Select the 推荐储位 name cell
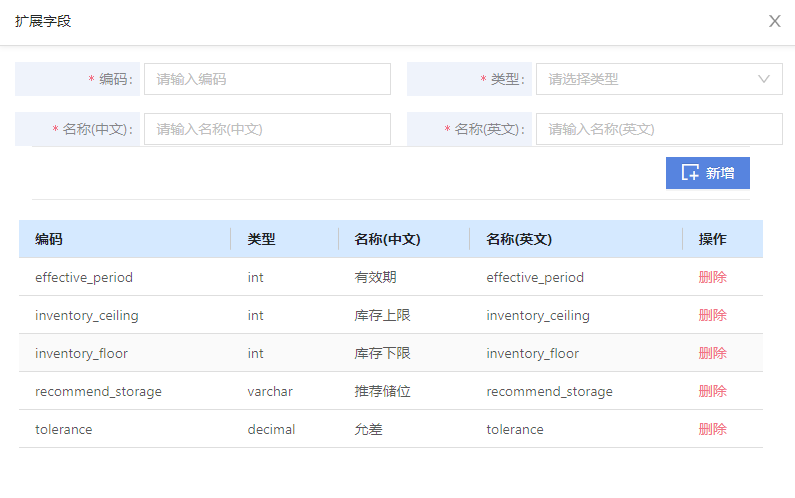The width and height of the screenshot is (795, 498). (382, 391)
